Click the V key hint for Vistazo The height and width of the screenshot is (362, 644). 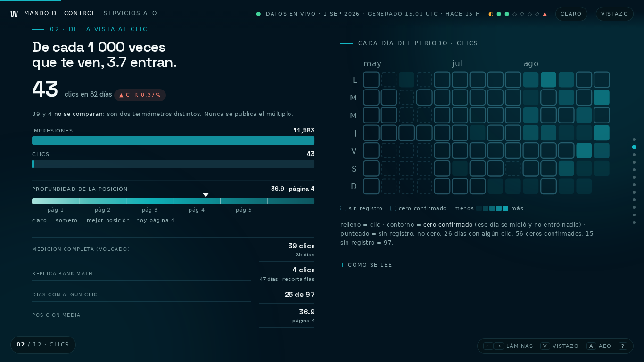click(x=545, y=346)
